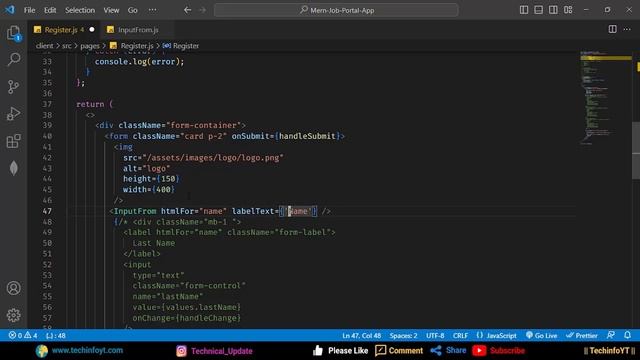The width and height of the screenshot is (640, 360).
Task: Click the VS Code logo icon
Action: click(10, 10)
